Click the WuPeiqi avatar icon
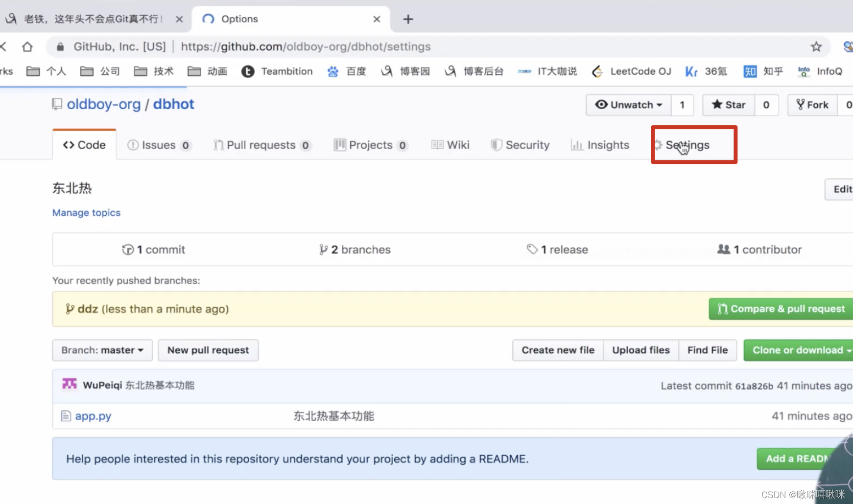Screen dimensions: 853x504 pyautogui.click(x=70, y=384)
